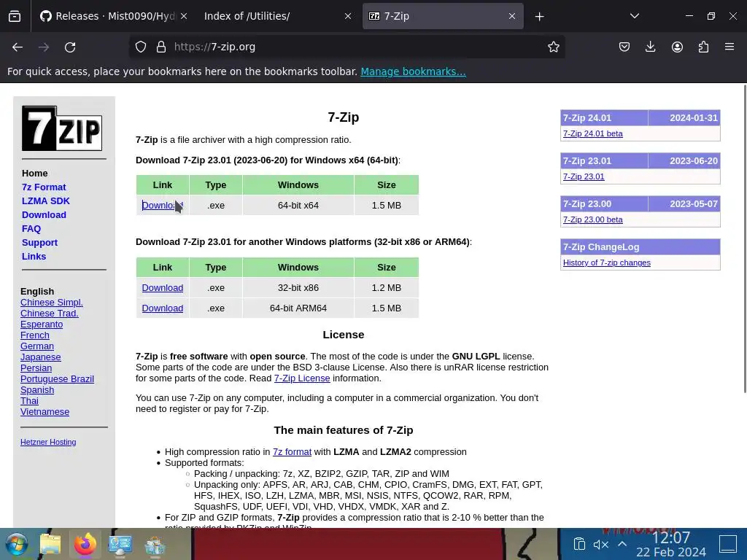Click the Manage bookmarks link
The width and height of the screenshot is (747, 560).
(413, 71)
